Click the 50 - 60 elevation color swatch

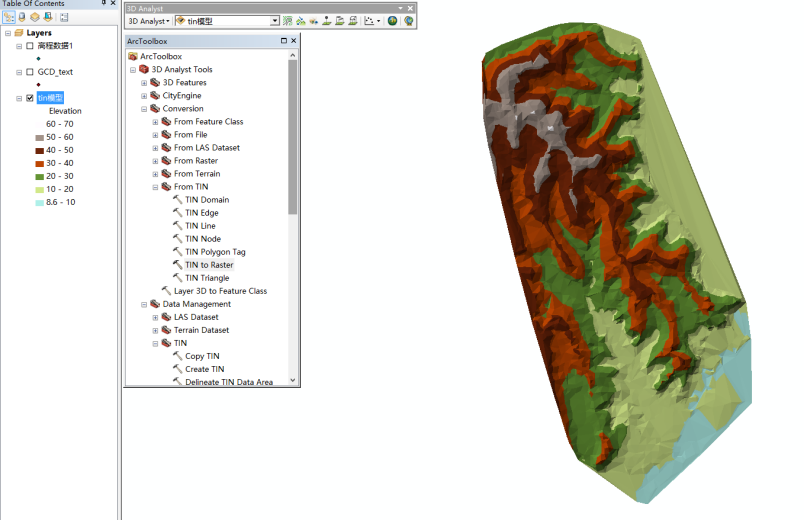coord(39,137)
